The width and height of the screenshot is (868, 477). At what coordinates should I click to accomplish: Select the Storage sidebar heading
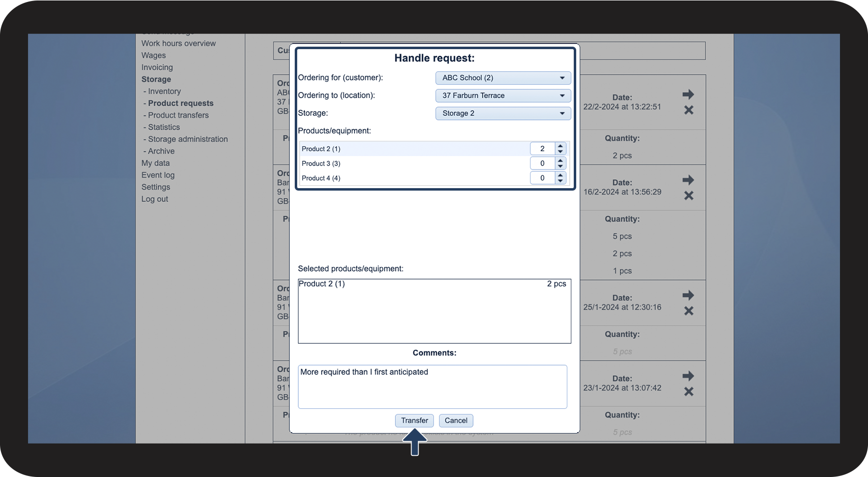pos(156,79)
